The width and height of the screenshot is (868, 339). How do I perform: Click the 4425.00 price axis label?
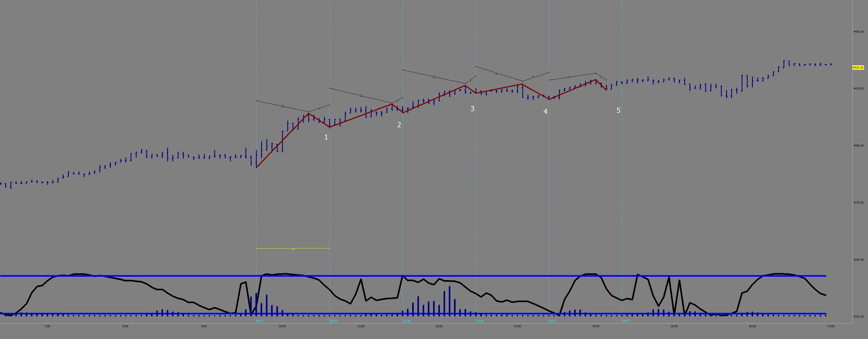tap(858, 89)
